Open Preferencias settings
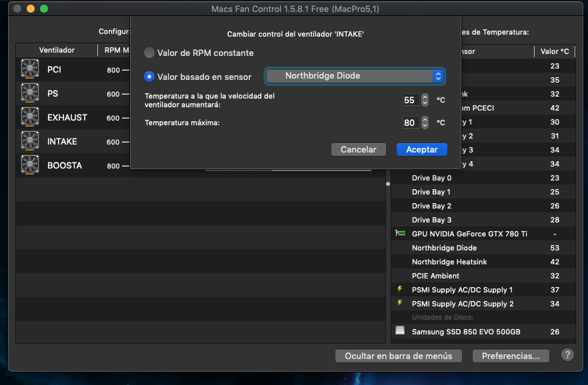588x385 pixels. [511, 356]
